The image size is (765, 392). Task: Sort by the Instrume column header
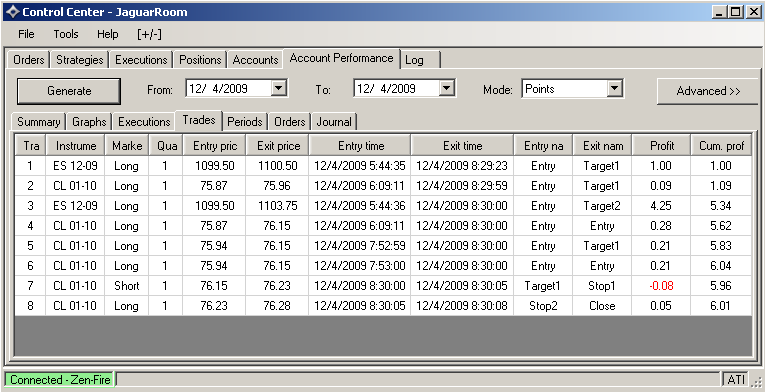click(76, 145)
